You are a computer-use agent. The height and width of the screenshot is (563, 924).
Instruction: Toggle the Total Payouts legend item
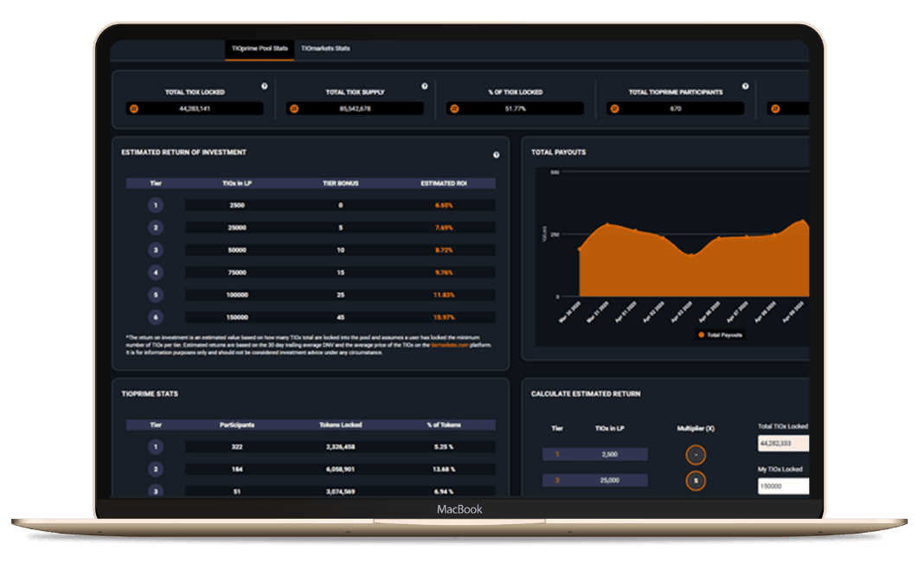click(x=720, y=335)
